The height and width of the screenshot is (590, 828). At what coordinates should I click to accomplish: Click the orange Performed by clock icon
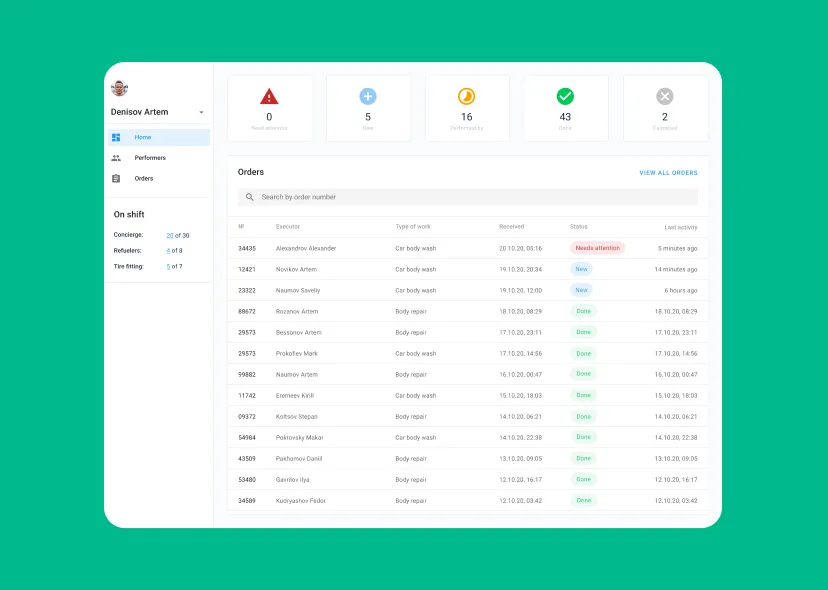(466, 96)
